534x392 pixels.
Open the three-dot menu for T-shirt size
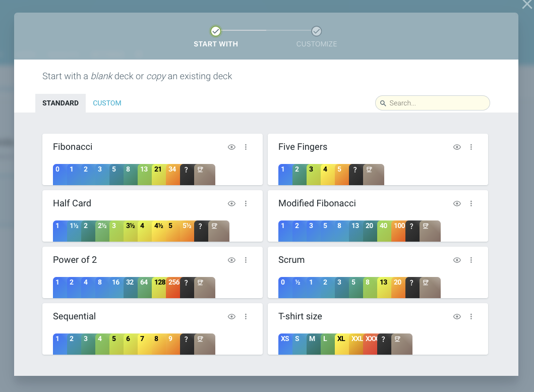[471, 317]
